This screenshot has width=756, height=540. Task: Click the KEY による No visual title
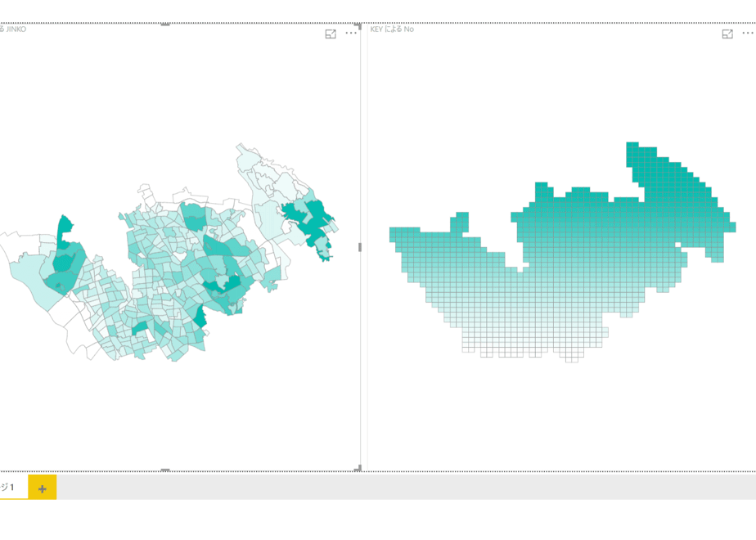click(x=391, y=29)
